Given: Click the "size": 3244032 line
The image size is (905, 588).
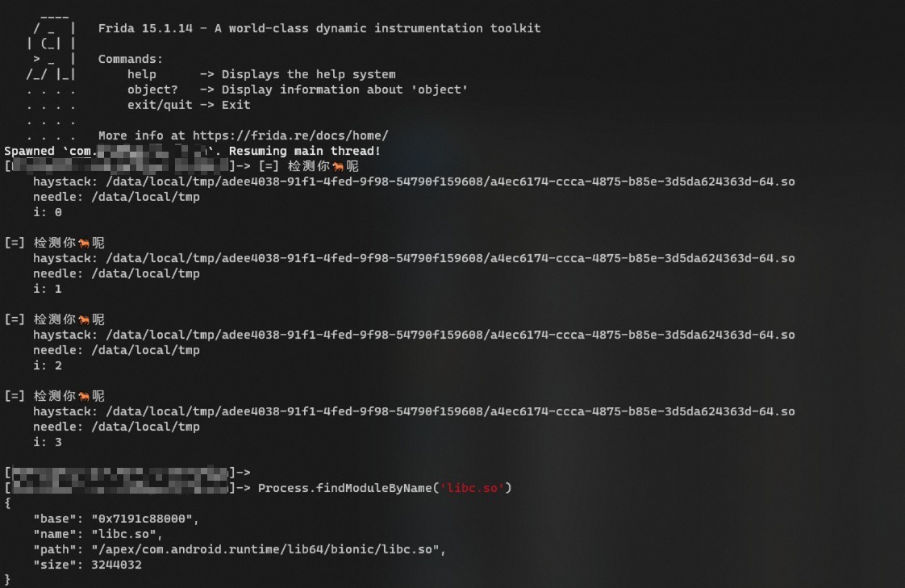Looking at the screenshot, I should point(87,565).
